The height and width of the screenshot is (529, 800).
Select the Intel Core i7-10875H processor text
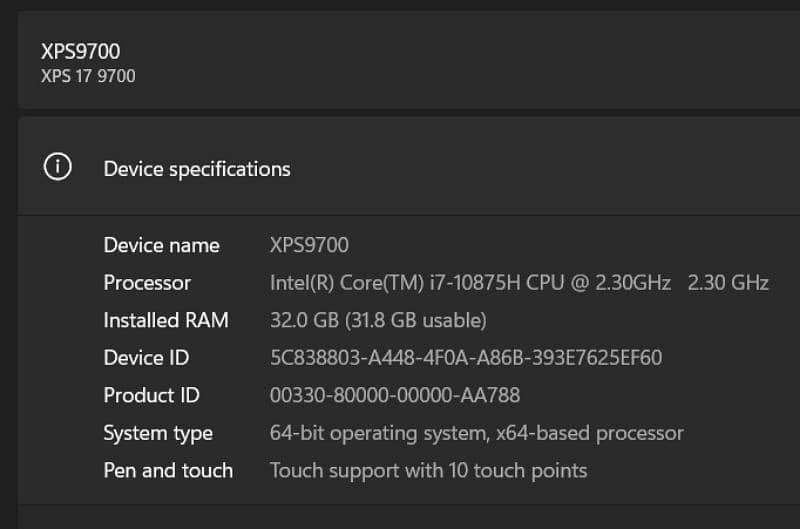click(470, 283)
